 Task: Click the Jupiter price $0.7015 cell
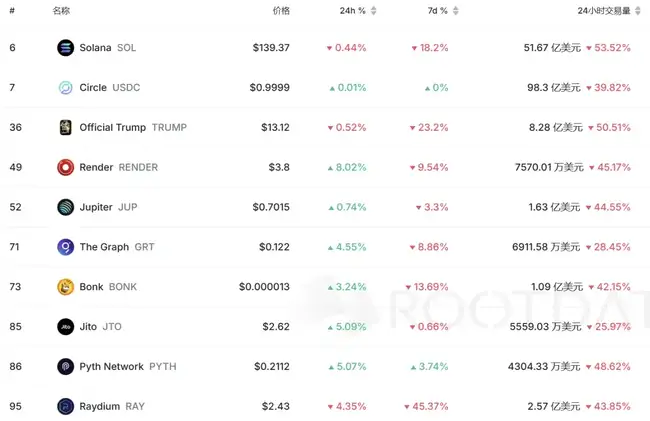tap(270, 207)
